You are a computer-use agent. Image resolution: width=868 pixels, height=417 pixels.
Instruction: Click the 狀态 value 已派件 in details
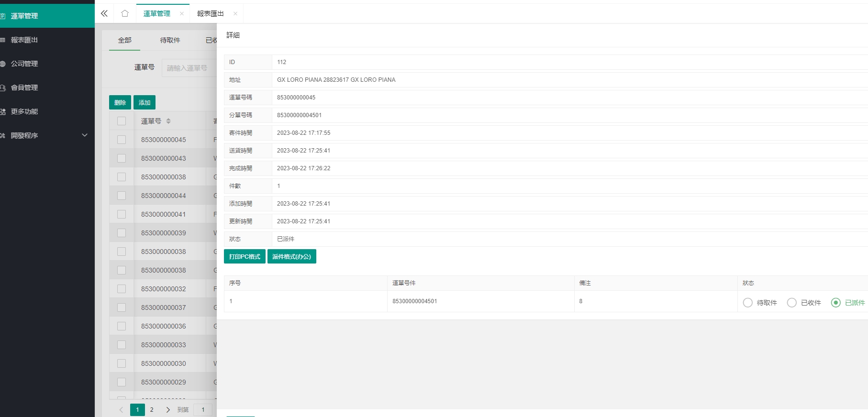click(x=286, y=239)
